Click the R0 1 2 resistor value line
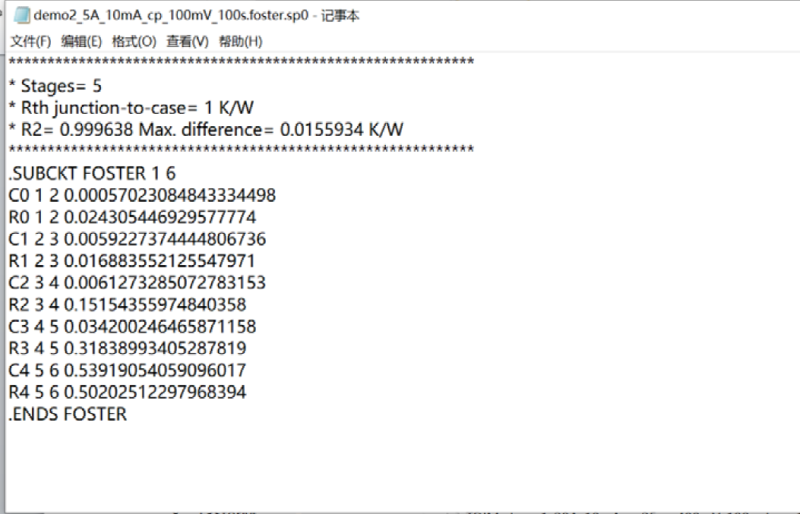Image resolution: width=800 pixels, height=514 pixels. tap(132, 217)
